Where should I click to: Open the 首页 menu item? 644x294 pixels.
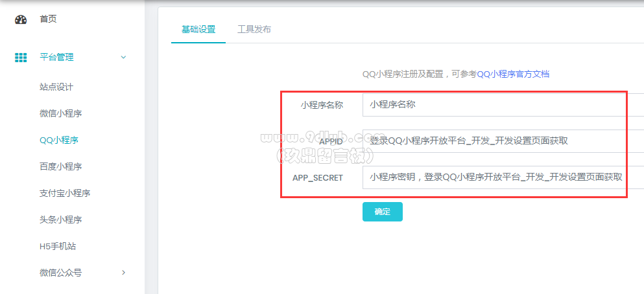click(48, 19)
